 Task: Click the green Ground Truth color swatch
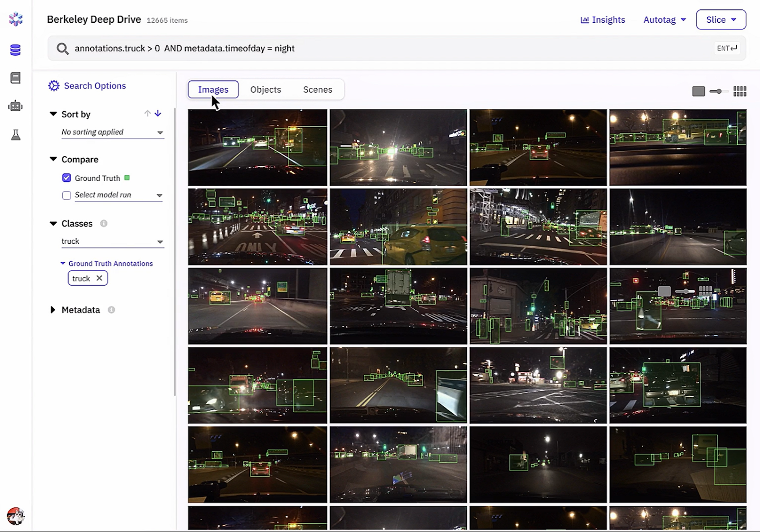127,178
